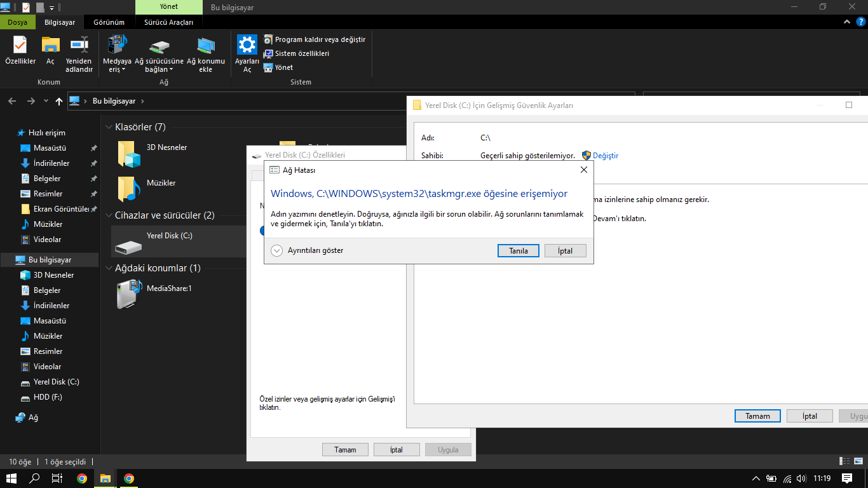The height and width of the screenshot is (488, 868).
Task: Close the Ağ Hatası dialog
Action: tap(583, 170)
